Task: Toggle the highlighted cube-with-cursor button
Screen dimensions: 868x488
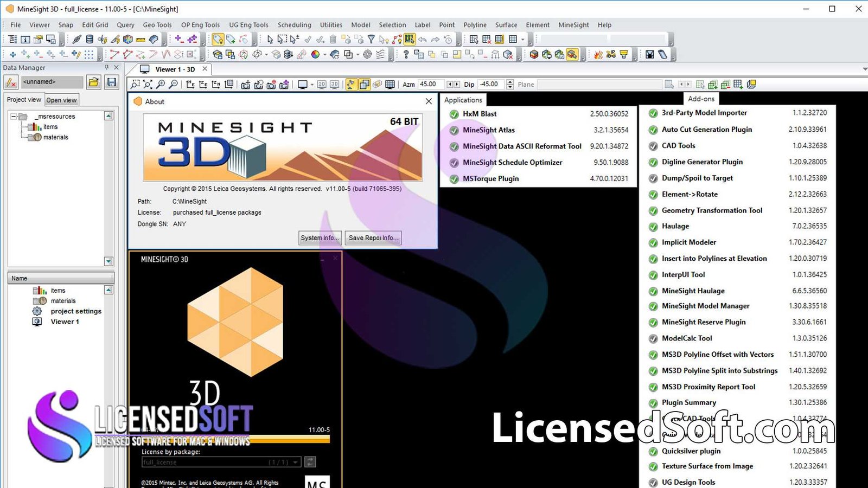Action: (572, 54)
